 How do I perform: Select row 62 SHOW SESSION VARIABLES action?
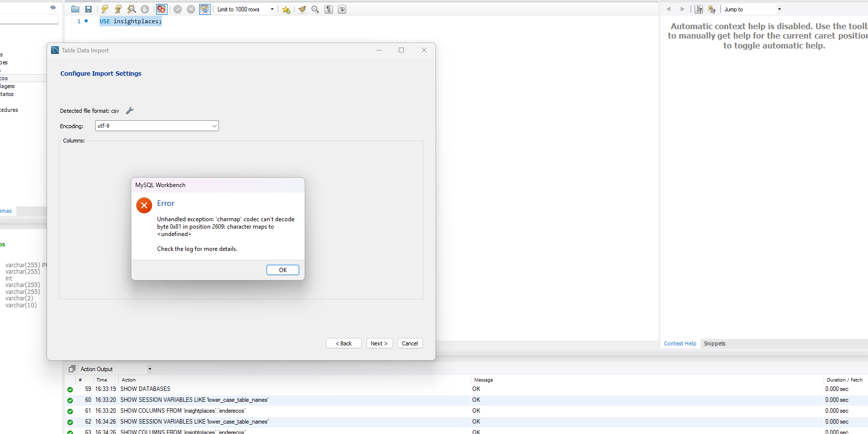click(x=194, y=422)
